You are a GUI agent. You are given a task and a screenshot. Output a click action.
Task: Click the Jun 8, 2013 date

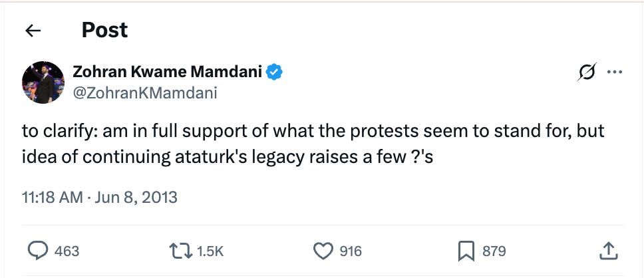[136, 198]
